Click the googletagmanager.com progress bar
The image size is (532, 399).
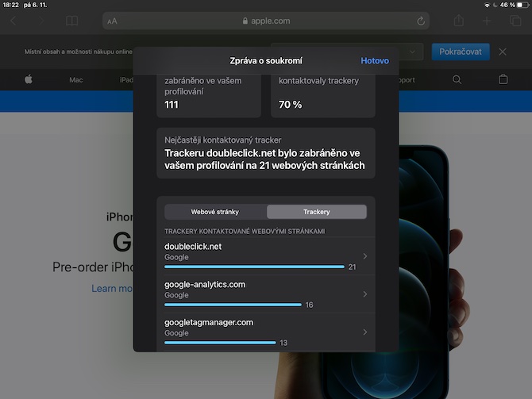coord(220,343)
